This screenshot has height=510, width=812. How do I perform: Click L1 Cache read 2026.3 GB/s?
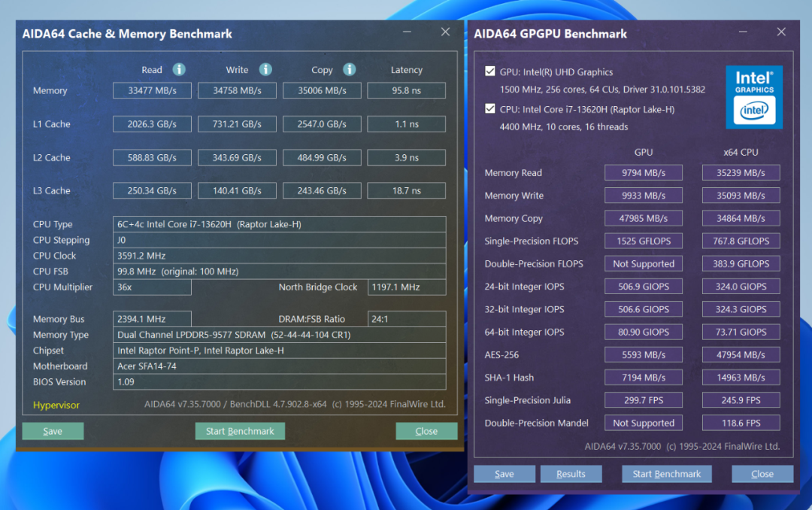pyautogui.click(x=152, y=124)
